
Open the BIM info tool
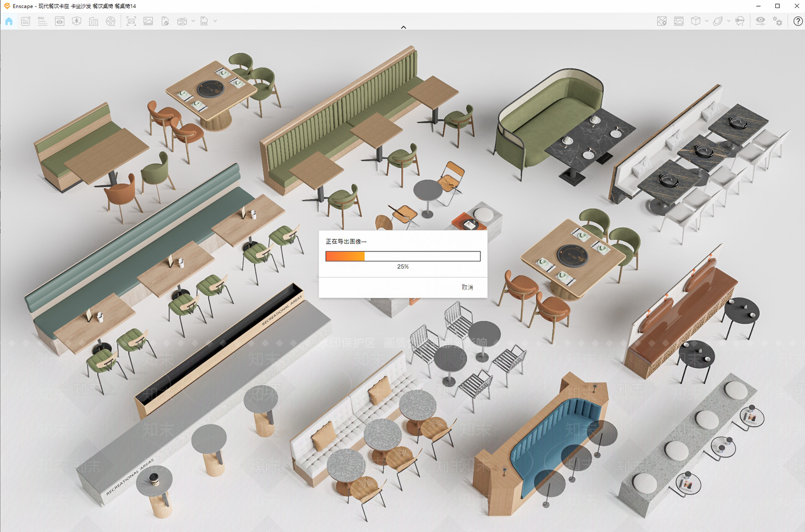43,21
